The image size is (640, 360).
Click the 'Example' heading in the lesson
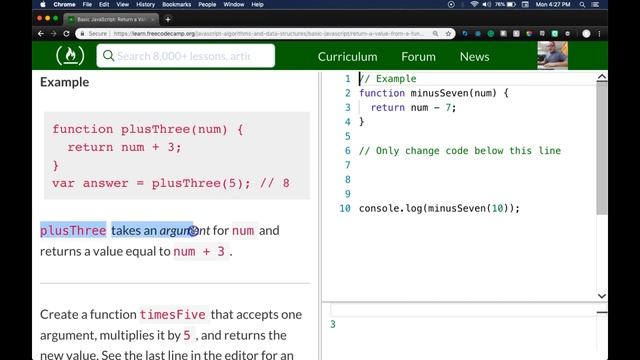(64, 82)
